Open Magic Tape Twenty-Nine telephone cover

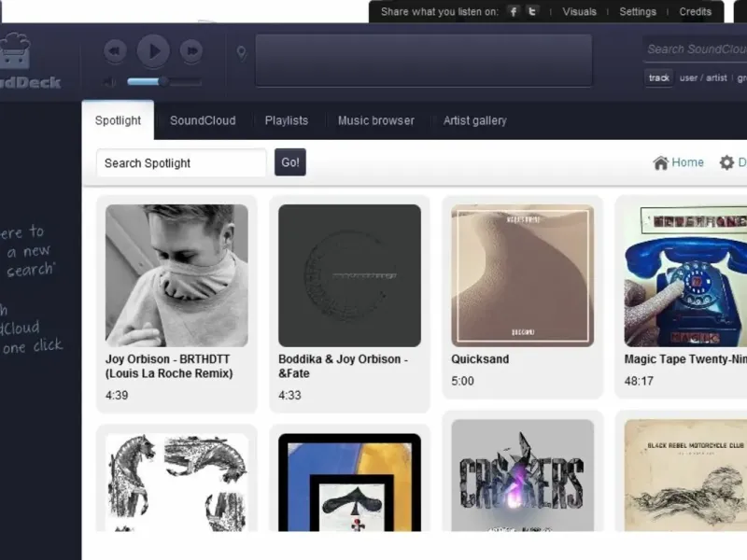click(x=685, y=275)
